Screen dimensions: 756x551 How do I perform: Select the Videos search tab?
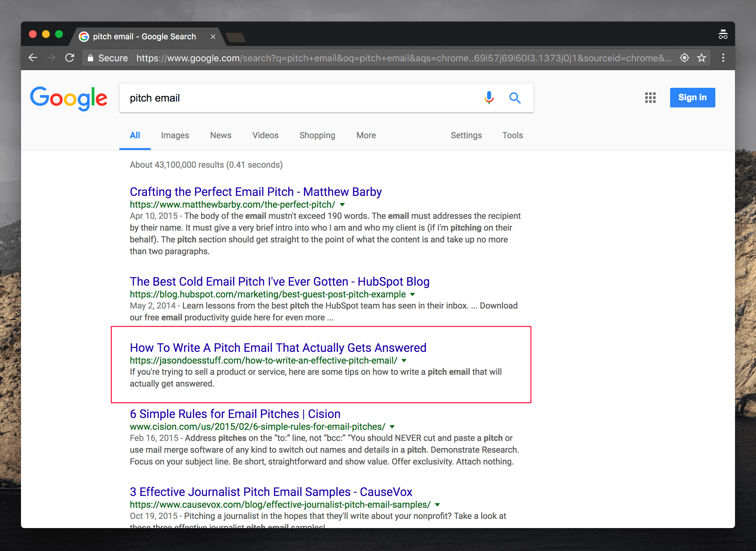265,135
